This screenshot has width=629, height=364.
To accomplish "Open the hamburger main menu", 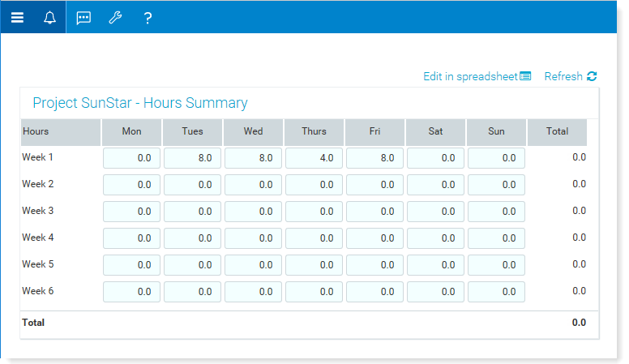I will (x=17, y=18).
